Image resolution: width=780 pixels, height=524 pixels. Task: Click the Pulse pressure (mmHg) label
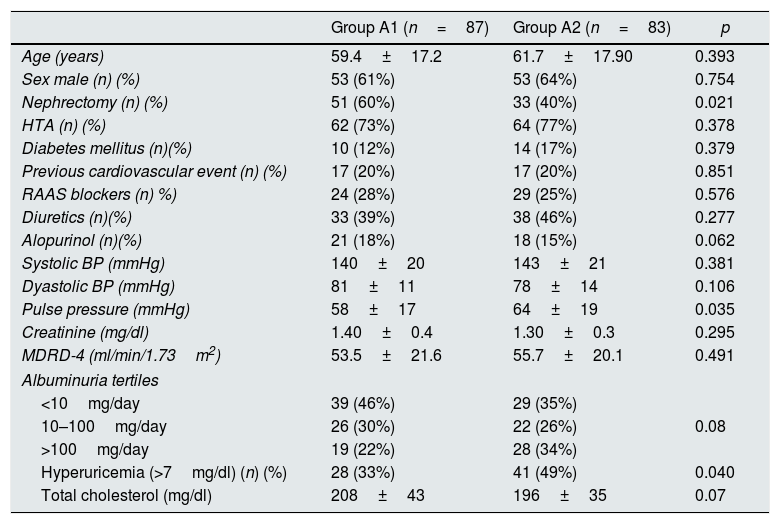click(106, 309)
